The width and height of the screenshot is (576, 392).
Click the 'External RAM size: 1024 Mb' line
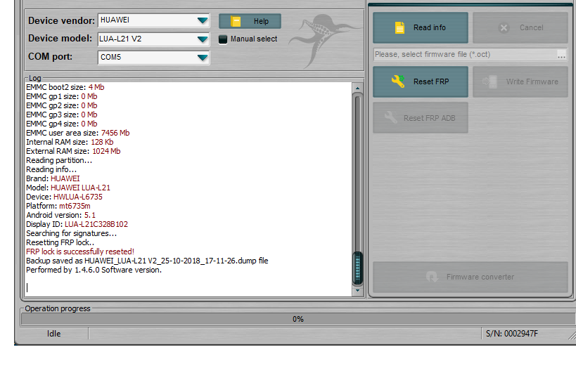point(73,151)
